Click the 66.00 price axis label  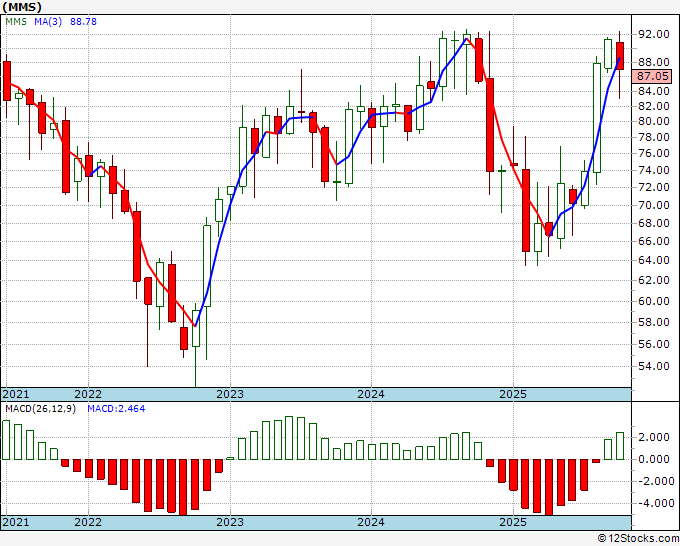click(x=653, y=241)
